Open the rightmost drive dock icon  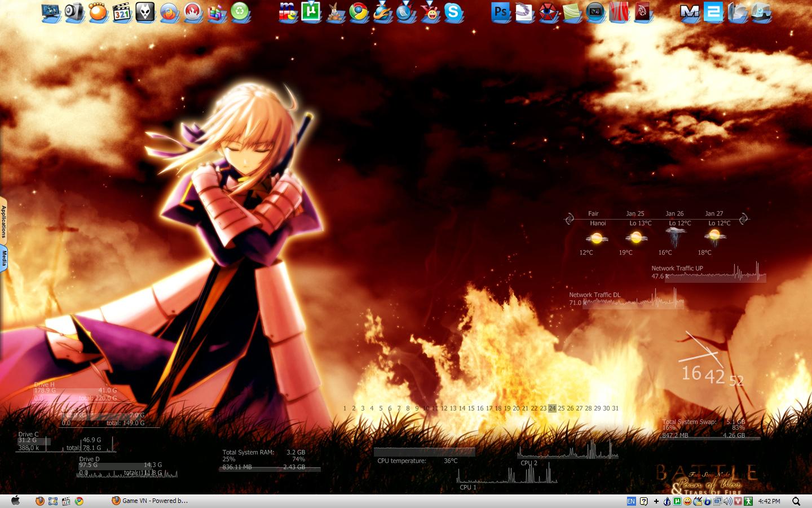pos(761,12)
